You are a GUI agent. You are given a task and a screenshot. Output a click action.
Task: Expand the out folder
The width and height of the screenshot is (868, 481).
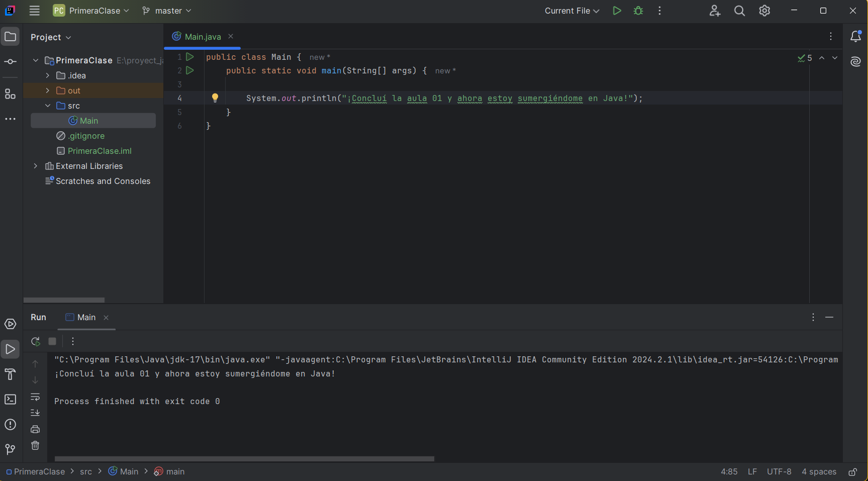[x=48, y=90]
